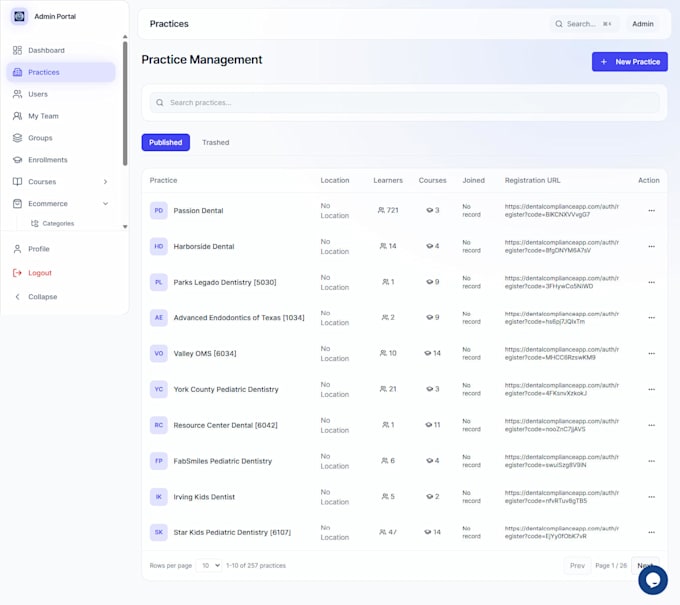Open actions menu for Passion Dental
The image size is (680, 605).
click(651, 210)
